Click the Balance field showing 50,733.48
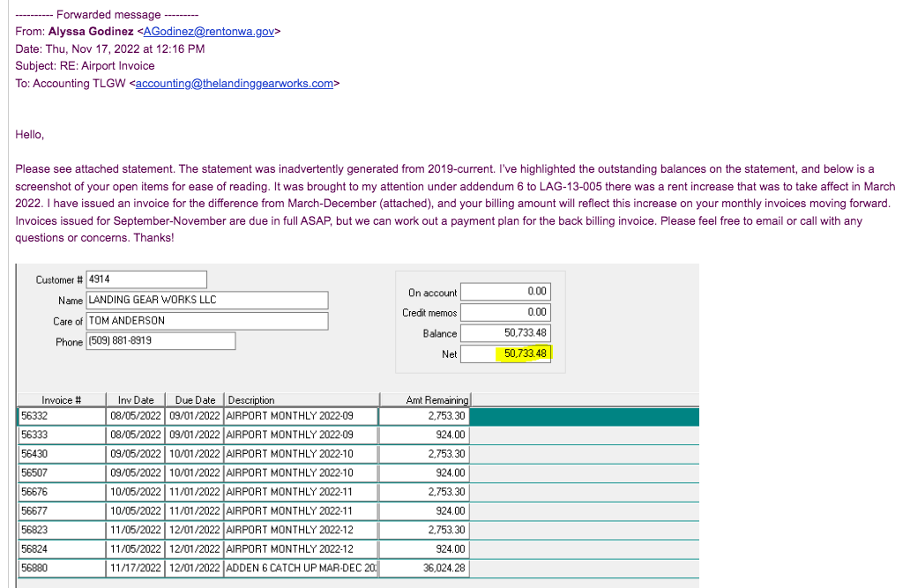910x588 pixels. (505, 333)
